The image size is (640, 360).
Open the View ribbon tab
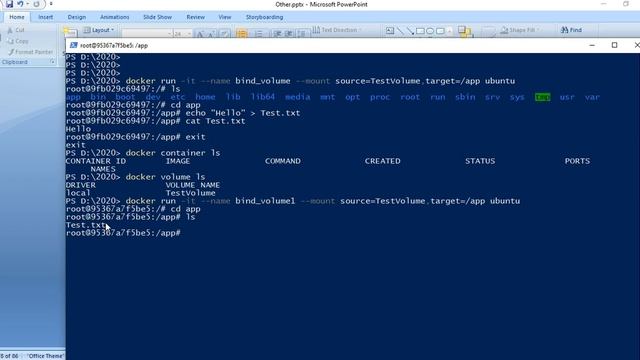(224, 17)
